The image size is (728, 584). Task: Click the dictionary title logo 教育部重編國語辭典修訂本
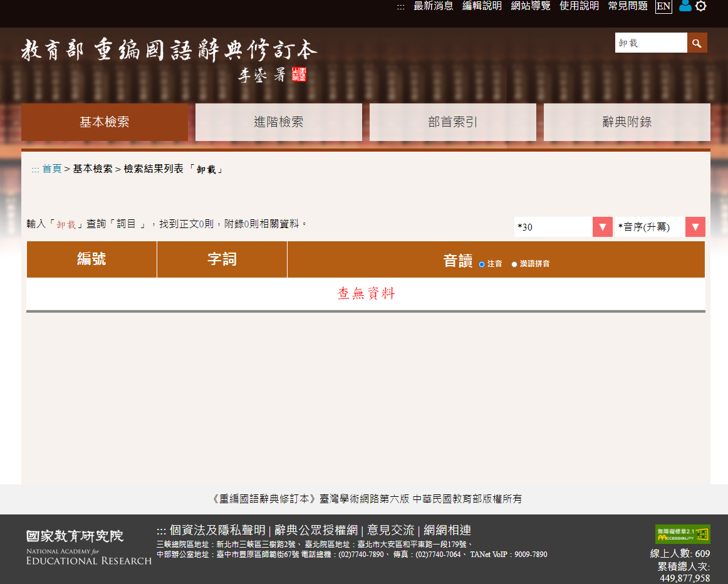tap(169, 60)
